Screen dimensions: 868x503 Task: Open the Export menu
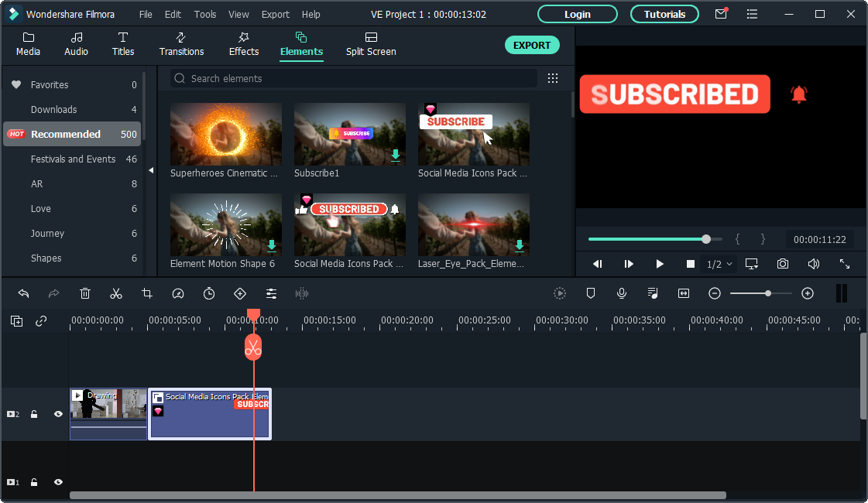tap(275, 14)
